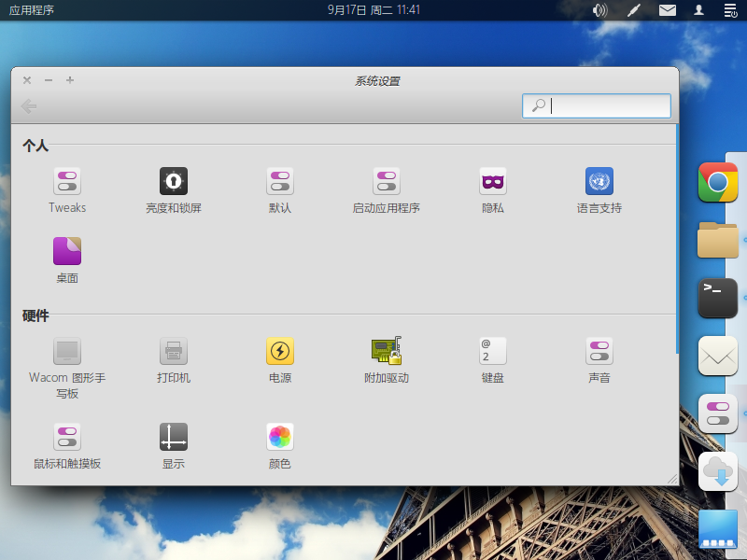Click the date and time in top panel
Screen dimensions: 747x560
tap(373, 10)
